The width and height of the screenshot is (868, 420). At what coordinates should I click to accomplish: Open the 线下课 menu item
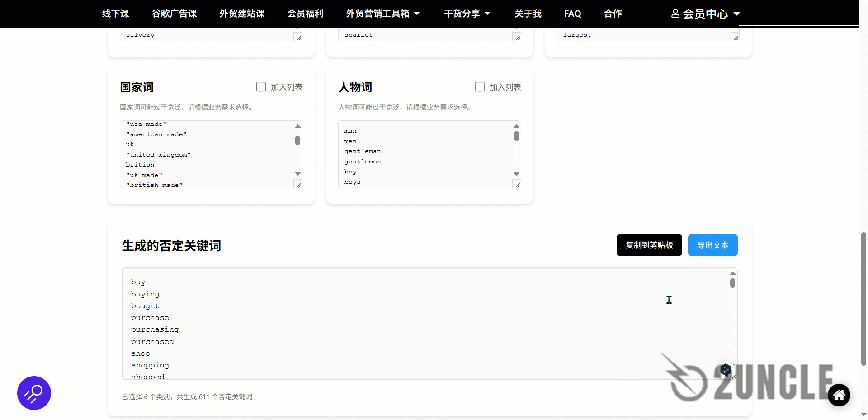click(x=115, y=14)
